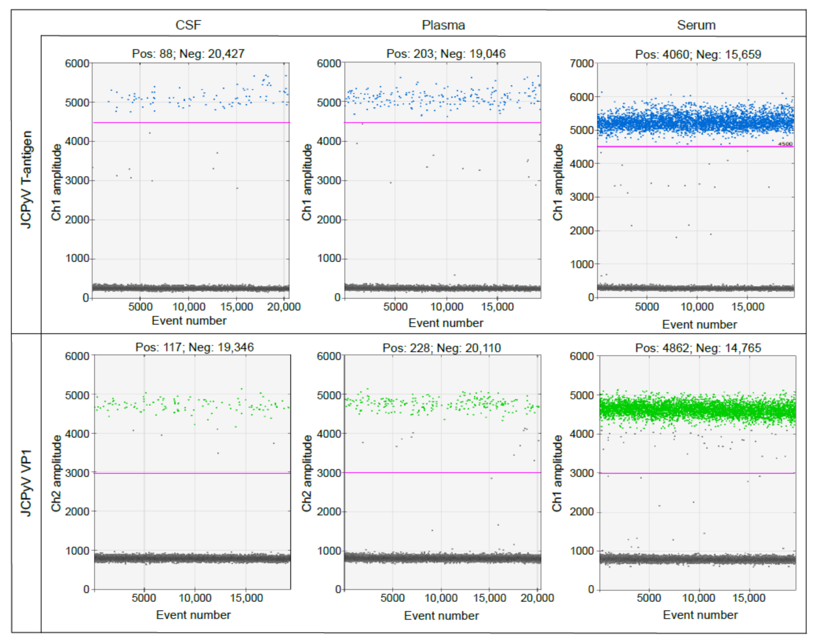
Task: Click the 20,000 x-axis tick in Plasma VP1 plot
Action: (537, 598)
